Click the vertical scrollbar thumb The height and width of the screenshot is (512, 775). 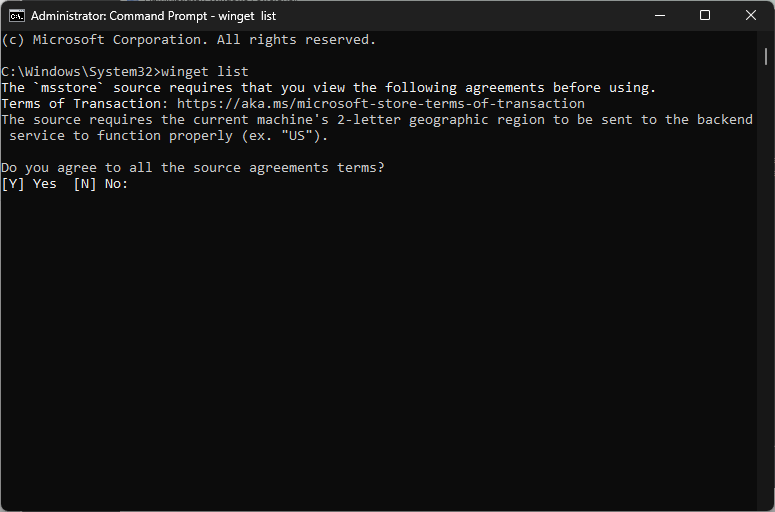tap(766, 56)
